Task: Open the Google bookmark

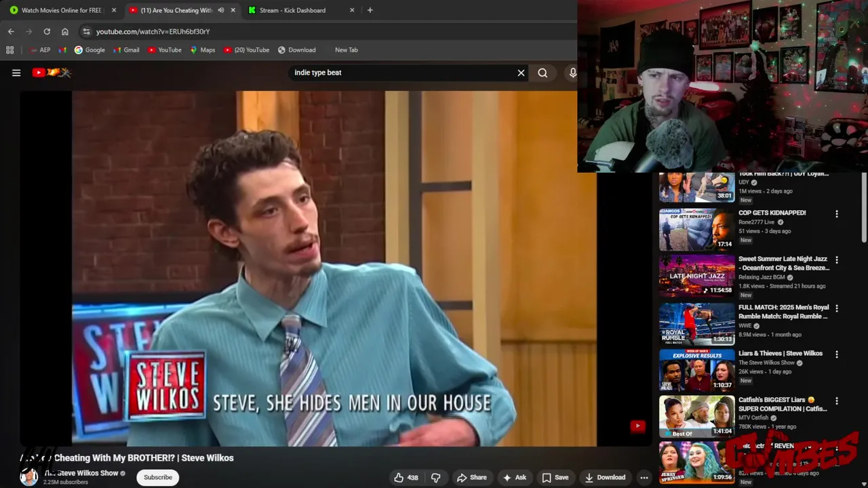Action: pos(90,49)
